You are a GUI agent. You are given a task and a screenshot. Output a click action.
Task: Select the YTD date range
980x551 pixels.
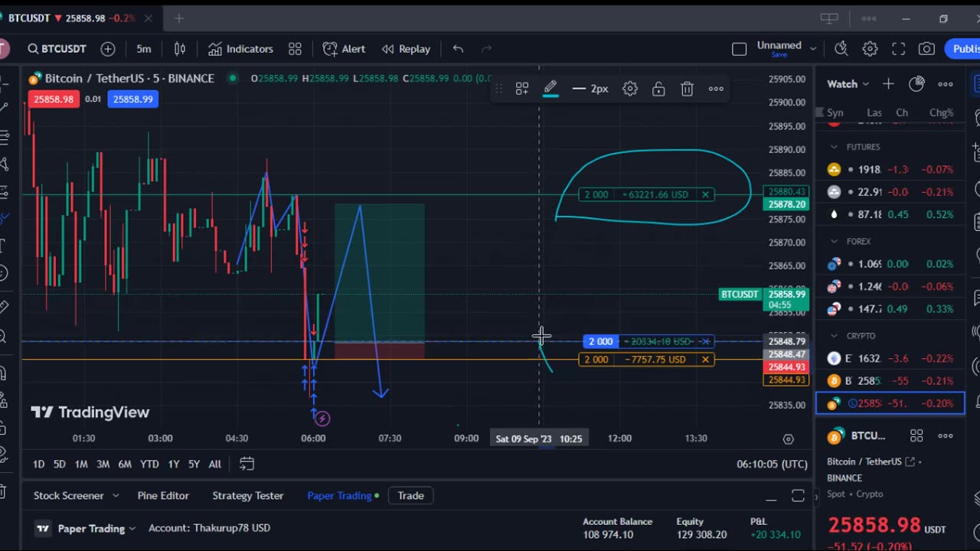(149, 464)
